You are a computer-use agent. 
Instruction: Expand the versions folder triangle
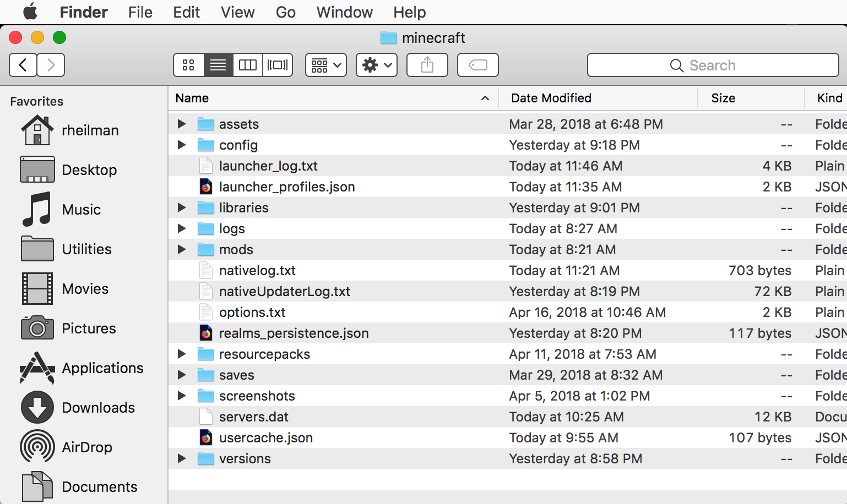click(182, 458)
